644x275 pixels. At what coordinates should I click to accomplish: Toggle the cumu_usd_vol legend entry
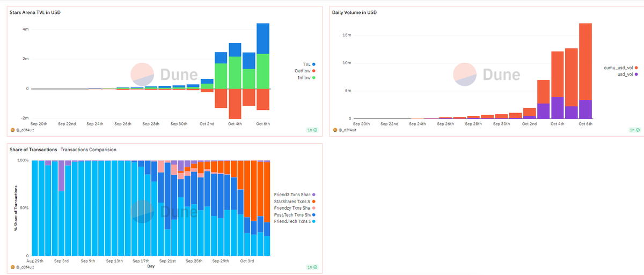621,68
